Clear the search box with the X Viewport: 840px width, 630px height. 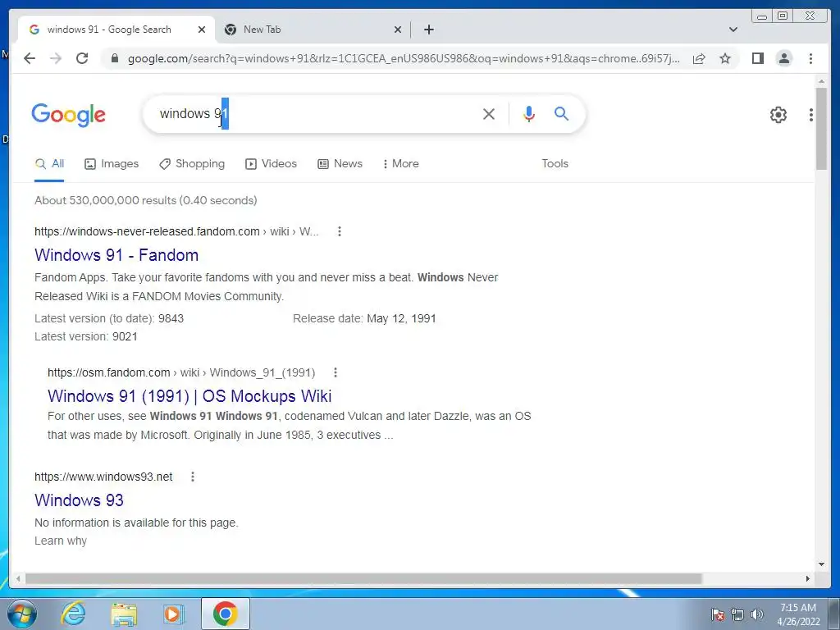pyautogui.click(x=489, y=113)
